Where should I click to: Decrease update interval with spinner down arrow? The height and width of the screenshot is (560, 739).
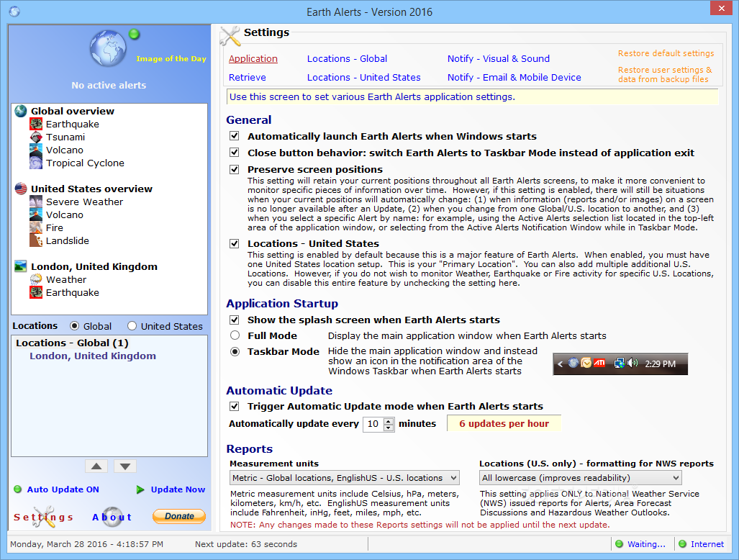tap(389, 428)
